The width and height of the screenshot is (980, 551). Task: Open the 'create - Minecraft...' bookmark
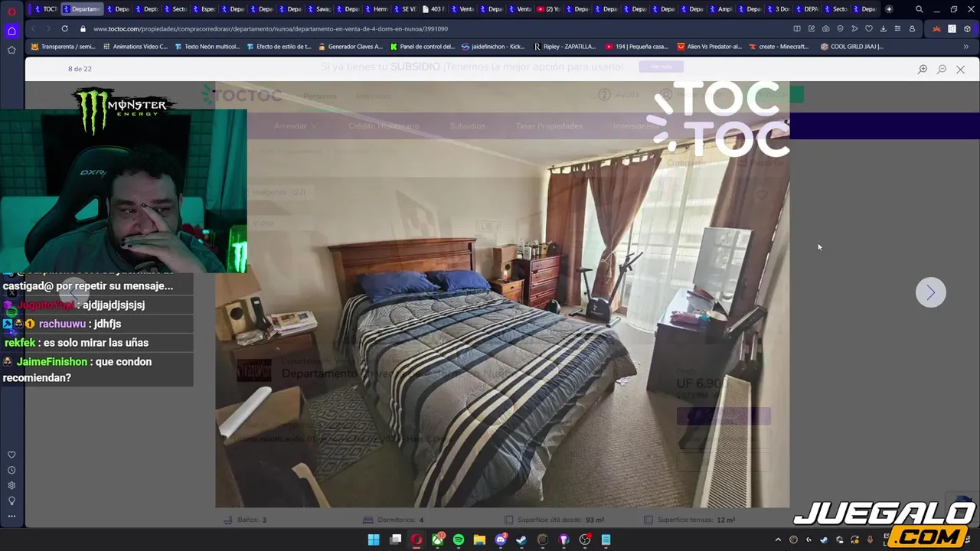point(779,47)
